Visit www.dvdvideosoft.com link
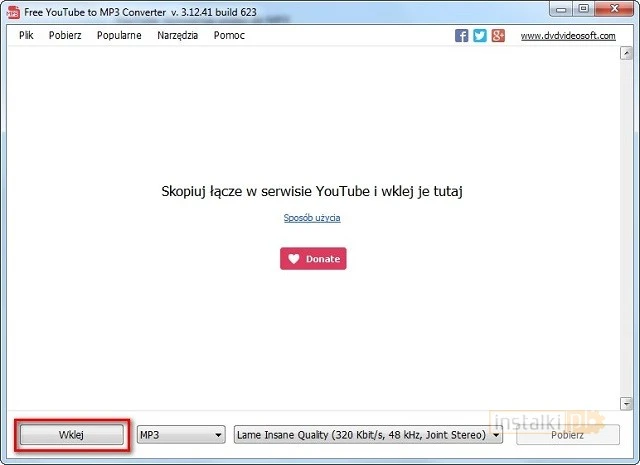 coord(568,36)
